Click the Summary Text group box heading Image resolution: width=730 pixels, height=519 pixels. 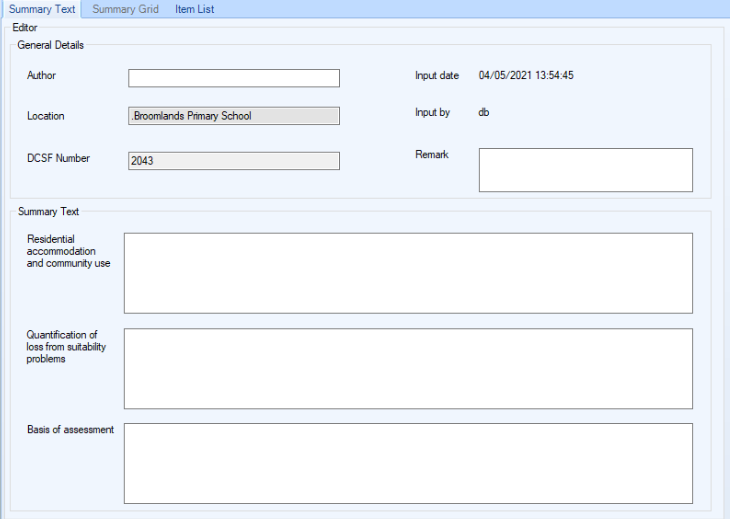coord(49,211)
